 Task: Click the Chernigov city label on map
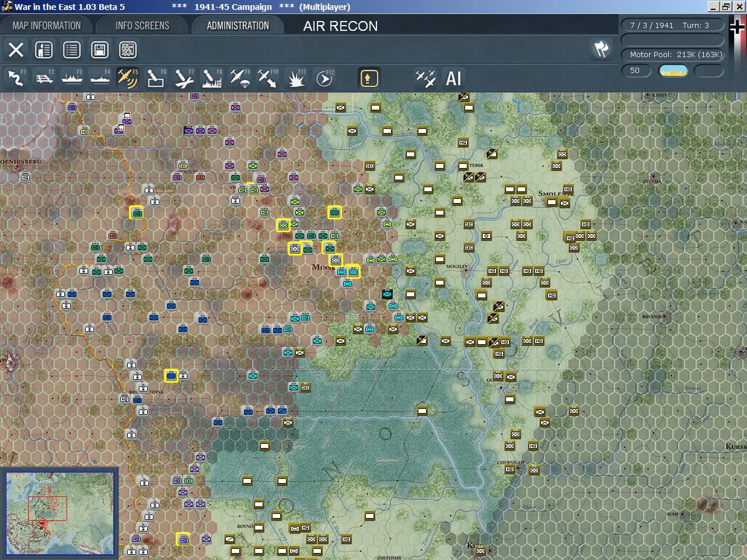511,462
